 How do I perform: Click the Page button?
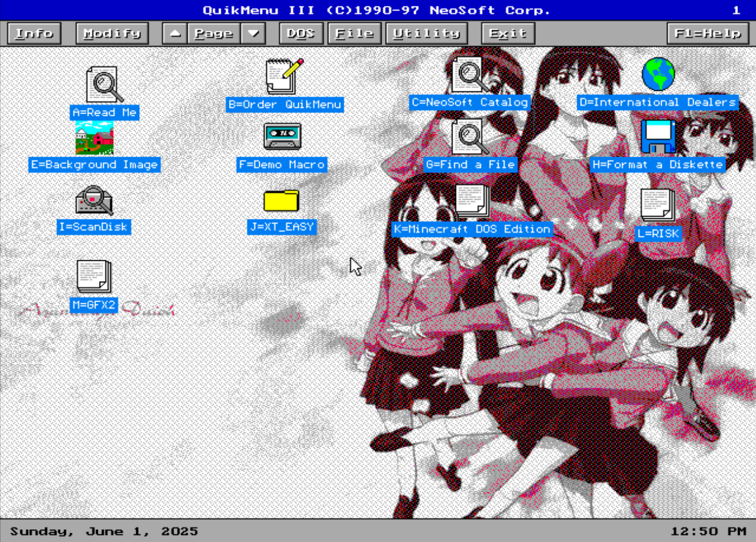(214, 33)
